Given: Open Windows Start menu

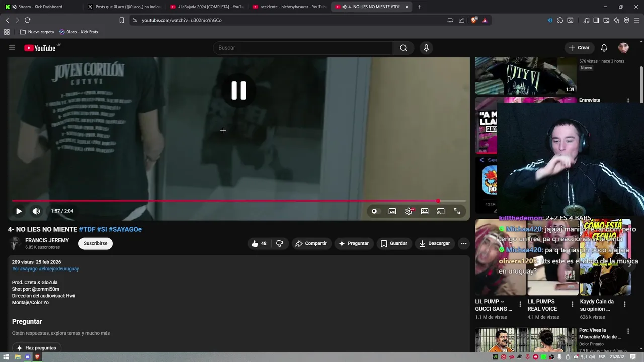Looking at the screenshot, I should [x=7, y=357].
